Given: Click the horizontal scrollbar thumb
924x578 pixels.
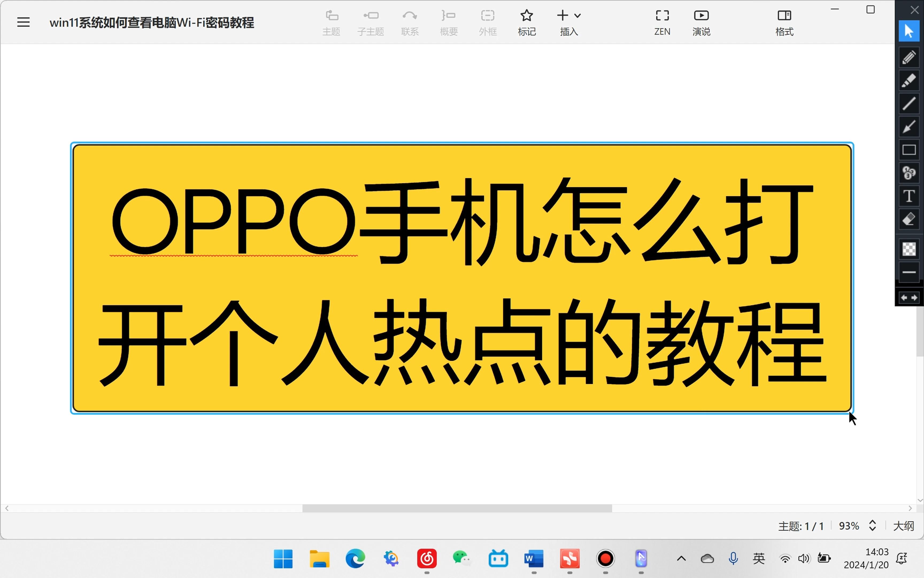Looking at the screenshot, I should tap(457, 508).
